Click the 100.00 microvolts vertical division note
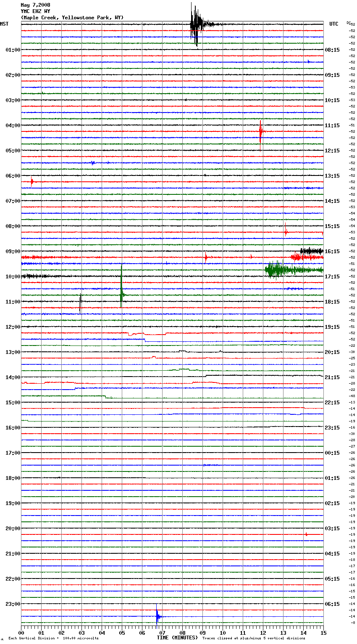The image size is (357, 644). pos(53,638)
